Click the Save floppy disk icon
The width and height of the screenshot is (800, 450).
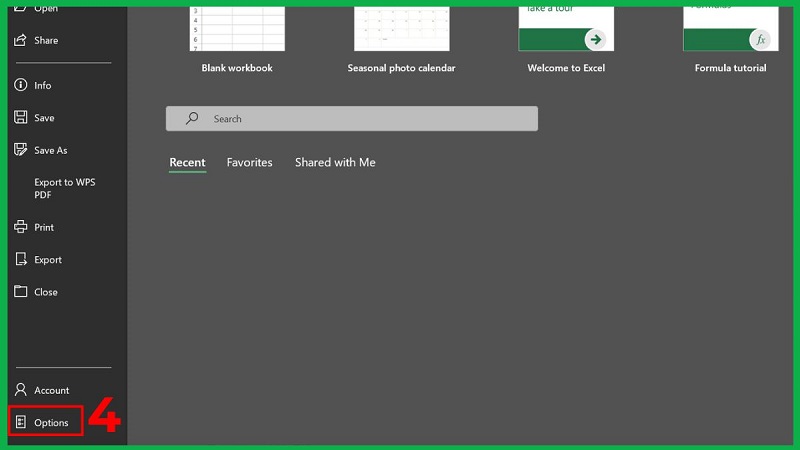coord(21,118)
